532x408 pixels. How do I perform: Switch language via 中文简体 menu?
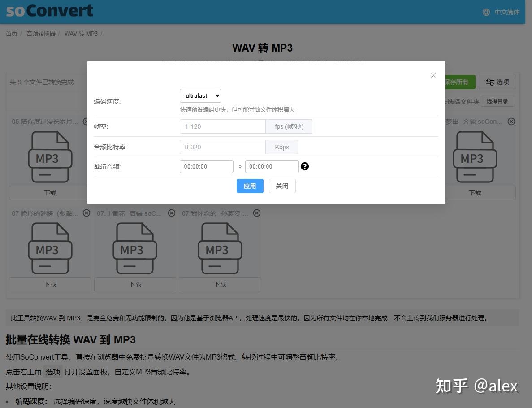pyautogui.click(x=506, y=12)
